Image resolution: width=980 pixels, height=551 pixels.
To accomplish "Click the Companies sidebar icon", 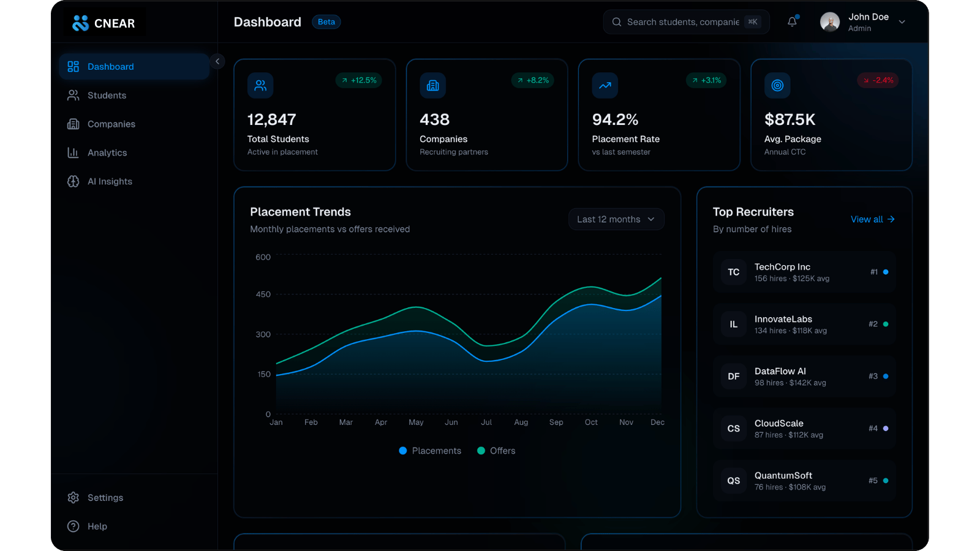I will pos(73,124).
